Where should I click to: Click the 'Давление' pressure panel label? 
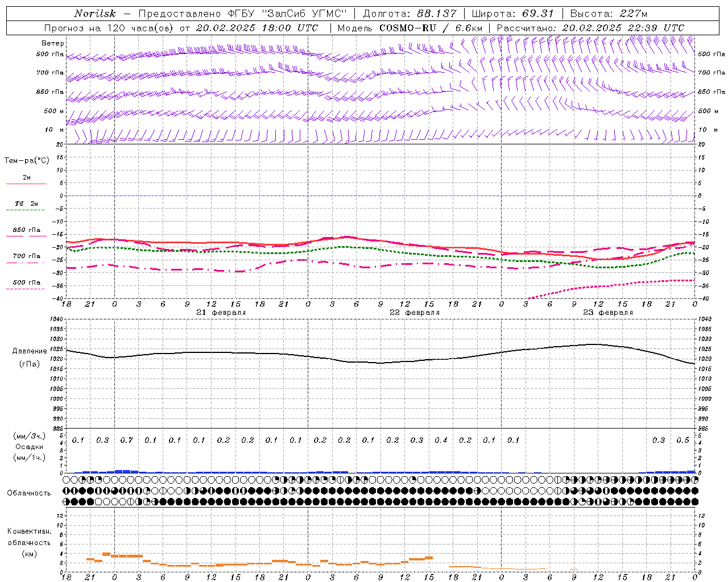(30, 351)
